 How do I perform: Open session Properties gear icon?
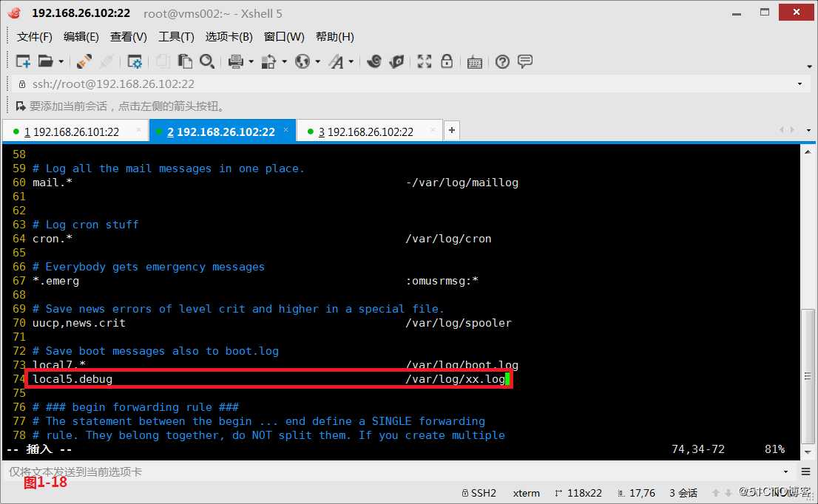[135, 61]
